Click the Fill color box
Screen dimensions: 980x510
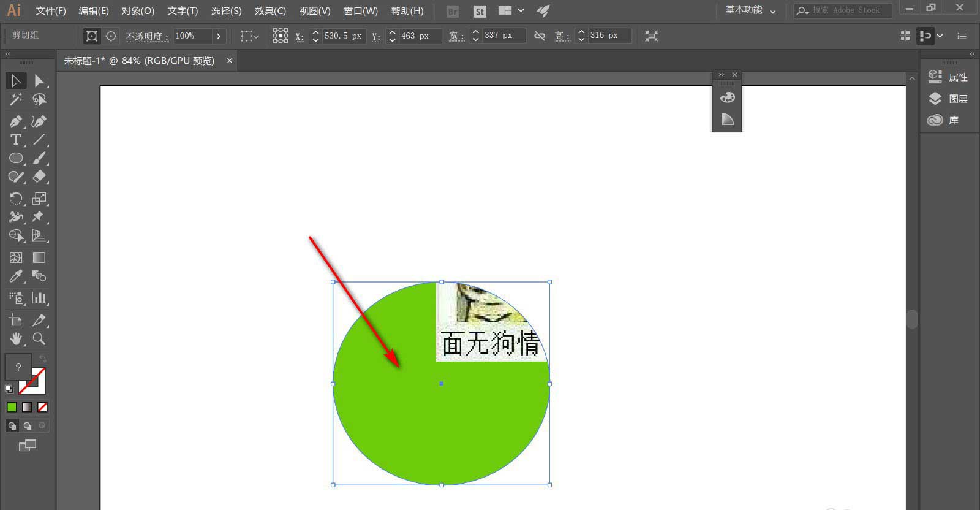(x=18, y=367)
